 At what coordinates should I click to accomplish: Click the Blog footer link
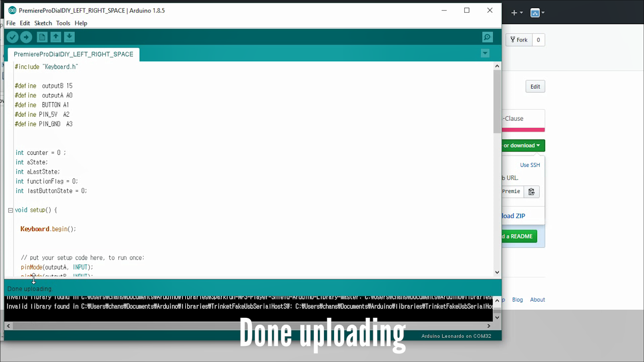click(x=518, y=300)
